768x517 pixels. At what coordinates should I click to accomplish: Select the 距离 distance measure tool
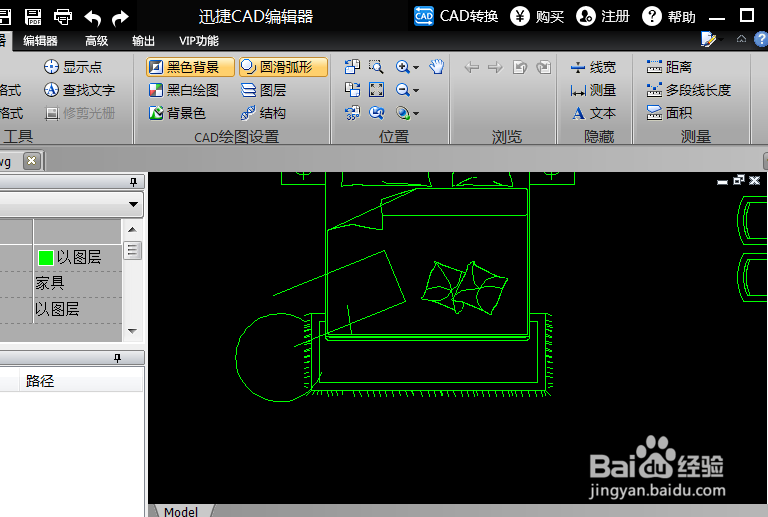coord(669,67)
